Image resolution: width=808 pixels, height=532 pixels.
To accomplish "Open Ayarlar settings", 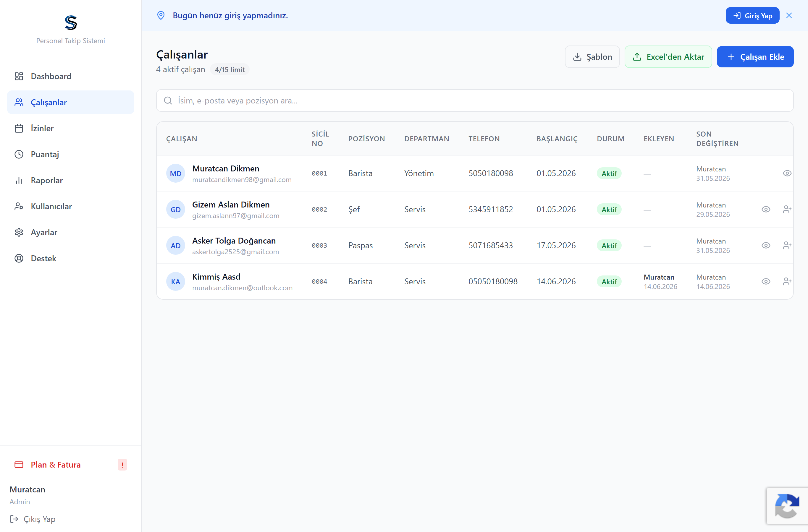I will click(71, 232).
